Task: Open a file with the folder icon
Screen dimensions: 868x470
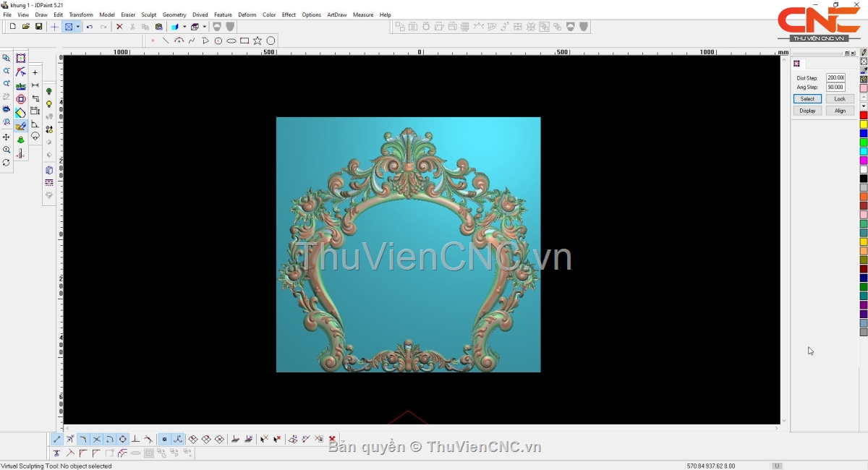Action: coord(25,27)
